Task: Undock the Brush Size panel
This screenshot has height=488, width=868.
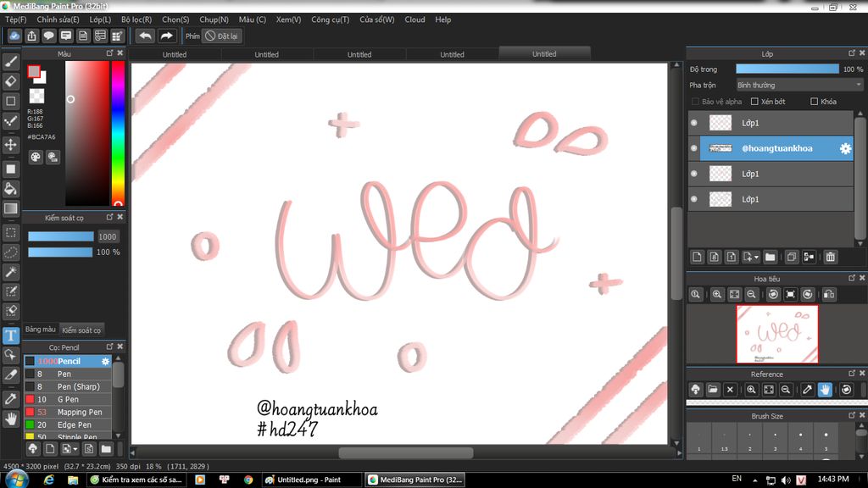Action: [852, 415]
